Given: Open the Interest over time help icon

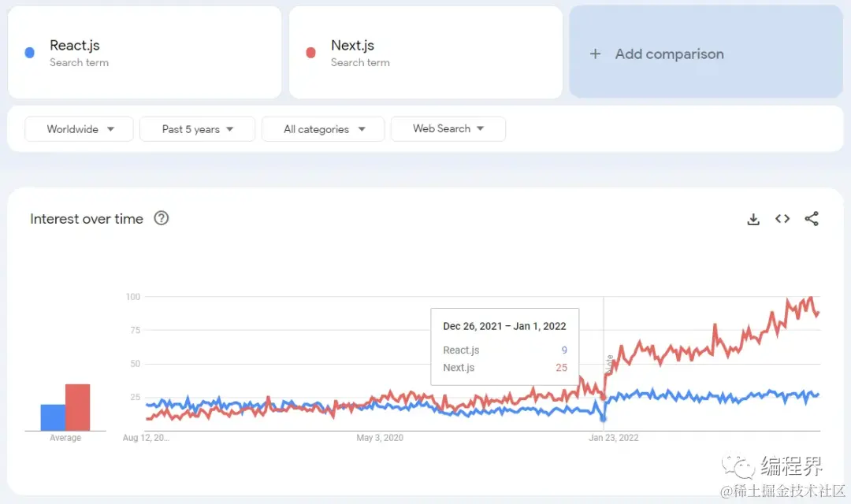Looking at the screenshot, I should point(162,218).
